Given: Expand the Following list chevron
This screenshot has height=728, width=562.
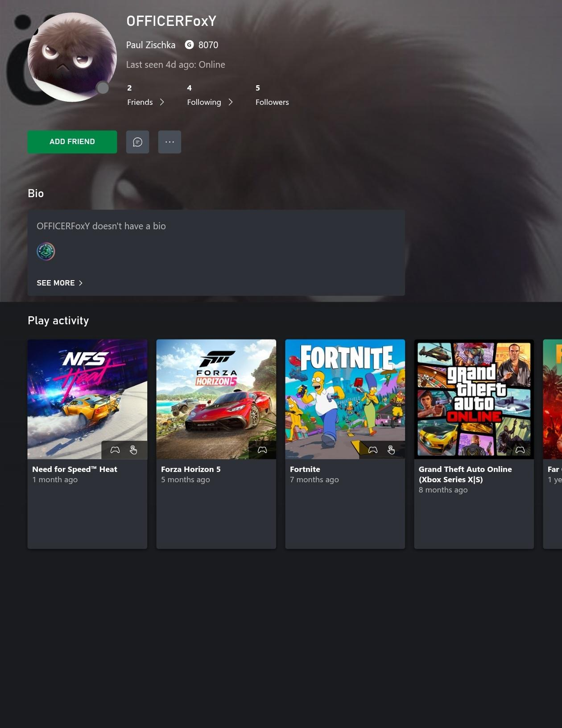Looking at the screenshot, I should (x=231, y=102).
